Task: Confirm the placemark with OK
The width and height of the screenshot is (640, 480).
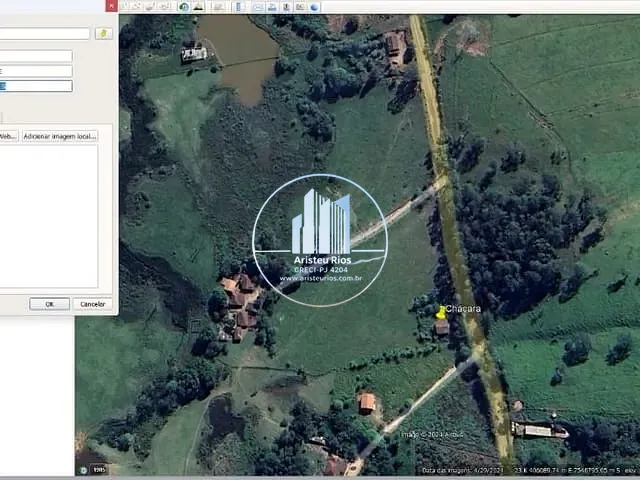Action: pyautogui.click(x=49, y=304)
